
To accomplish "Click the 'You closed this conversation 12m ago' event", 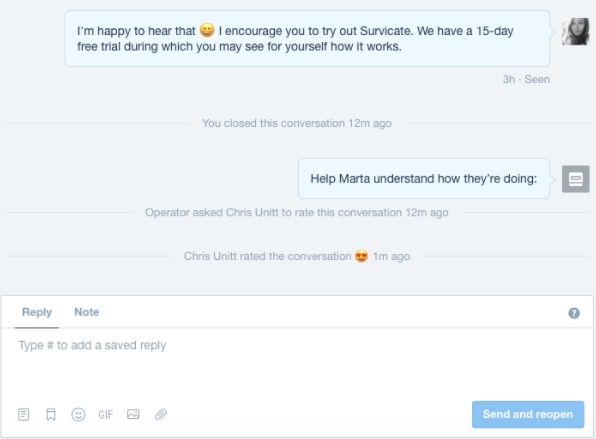I will pyautogui.click(x=297, y=123).
